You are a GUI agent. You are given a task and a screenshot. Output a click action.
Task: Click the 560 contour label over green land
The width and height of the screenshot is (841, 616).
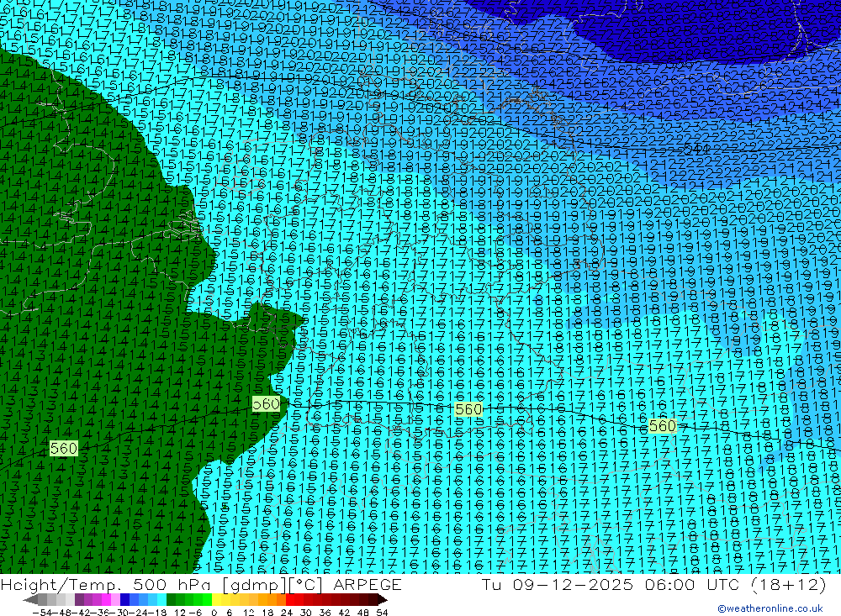[x=64, y=448]
